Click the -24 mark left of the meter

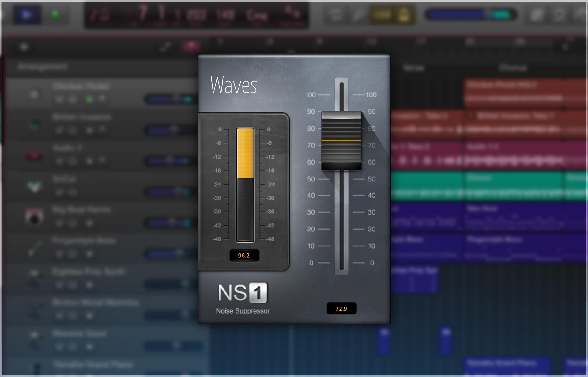click(217, 185)
